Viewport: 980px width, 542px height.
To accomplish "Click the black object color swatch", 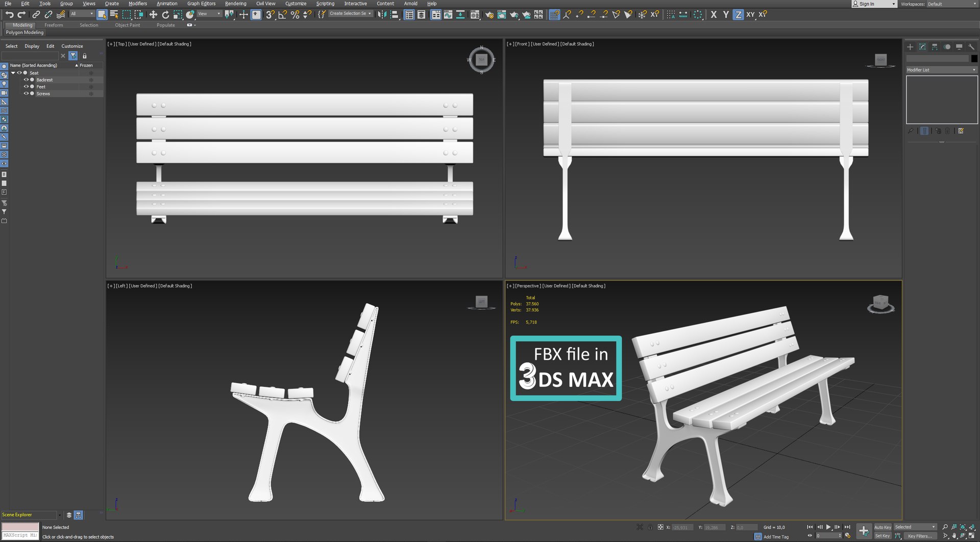I will pyautogui.click(x=974, y=59).
